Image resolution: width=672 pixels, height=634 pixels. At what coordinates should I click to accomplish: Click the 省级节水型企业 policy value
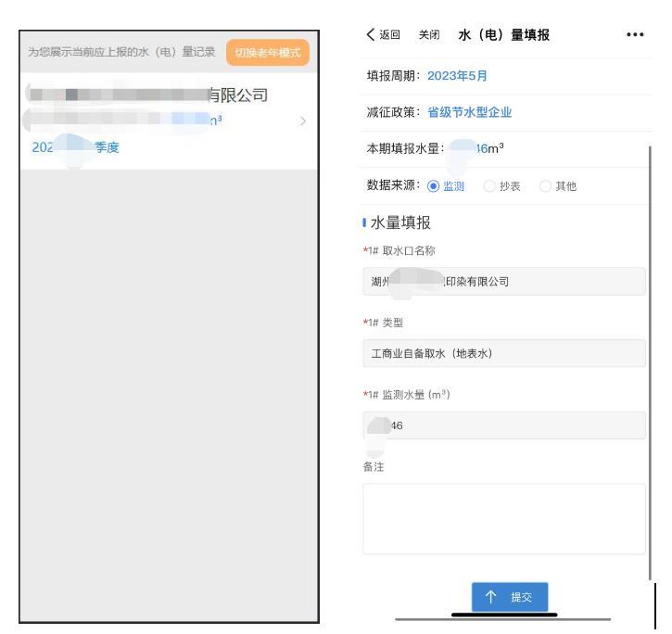(470, 112)
